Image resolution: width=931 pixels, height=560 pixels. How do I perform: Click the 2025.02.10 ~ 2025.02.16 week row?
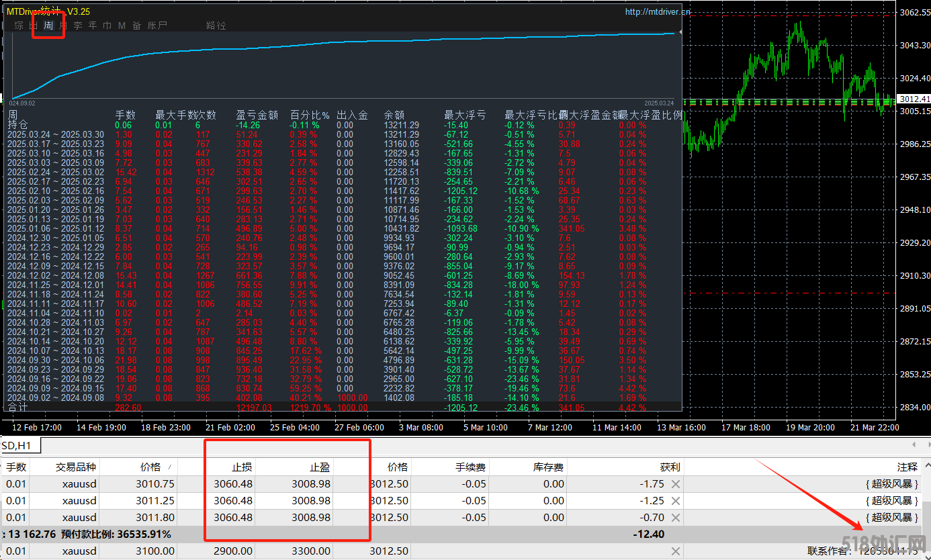pyautogui.click(x=56, y=191)
